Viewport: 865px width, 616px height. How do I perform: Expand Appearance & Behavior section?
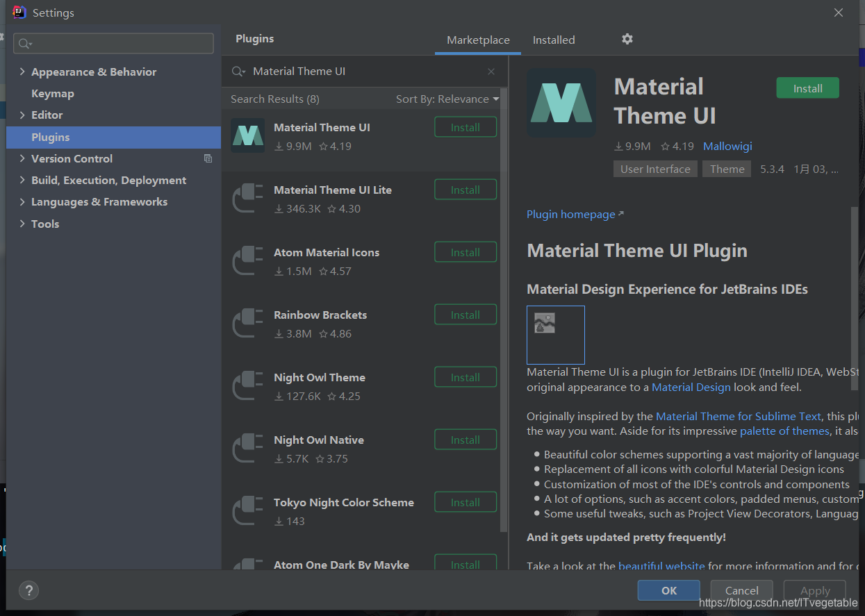click(22, 72)
